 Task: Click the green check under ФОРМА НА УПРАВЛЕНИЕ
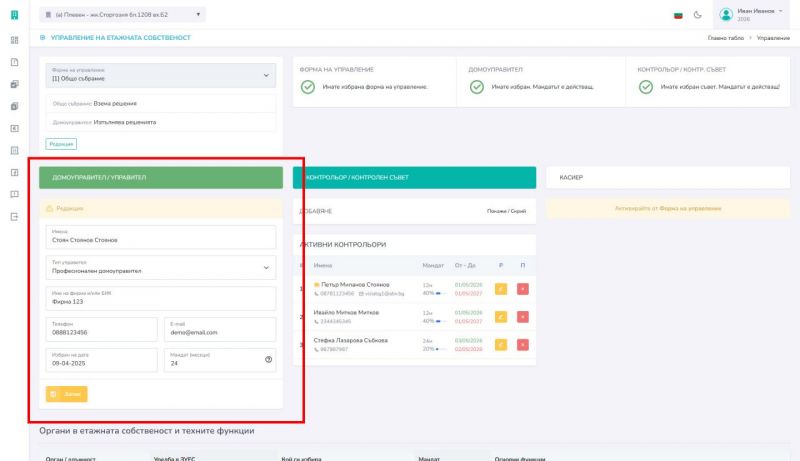tap(308, 87)
